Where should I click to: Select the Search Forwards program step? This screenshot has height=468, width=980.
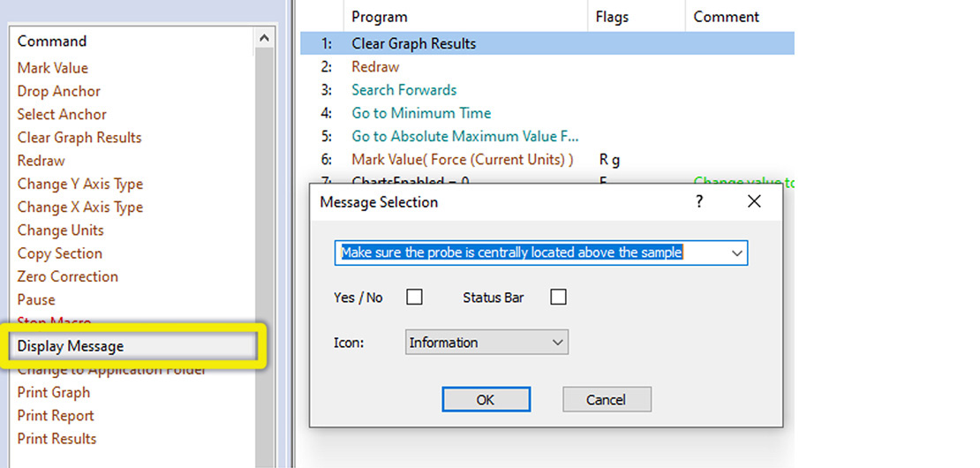pyautogui.click(x=403, y=90)
